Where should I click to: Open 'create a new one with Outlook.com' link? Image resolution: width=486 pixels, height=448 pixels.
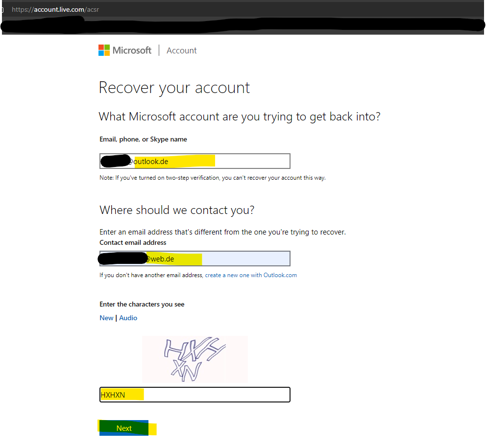[x=251, y=275]
